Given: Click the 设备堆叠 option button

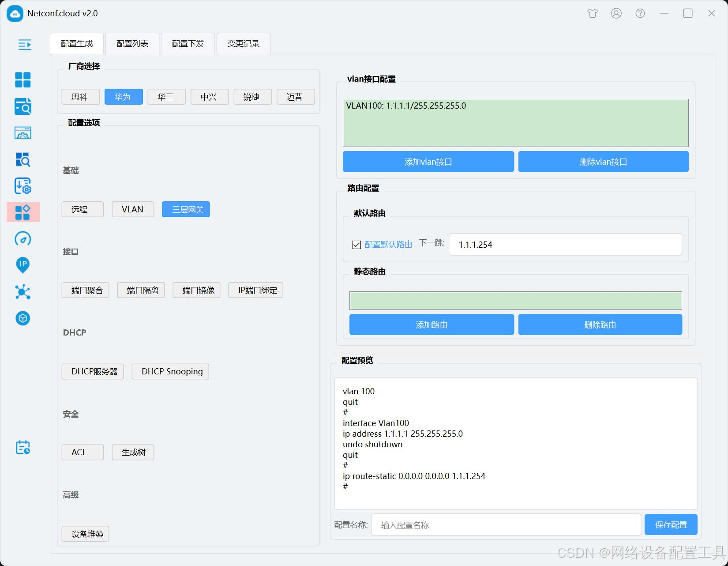Looking at the screenshot, I should pyautogui.click(x=85, y=534).
